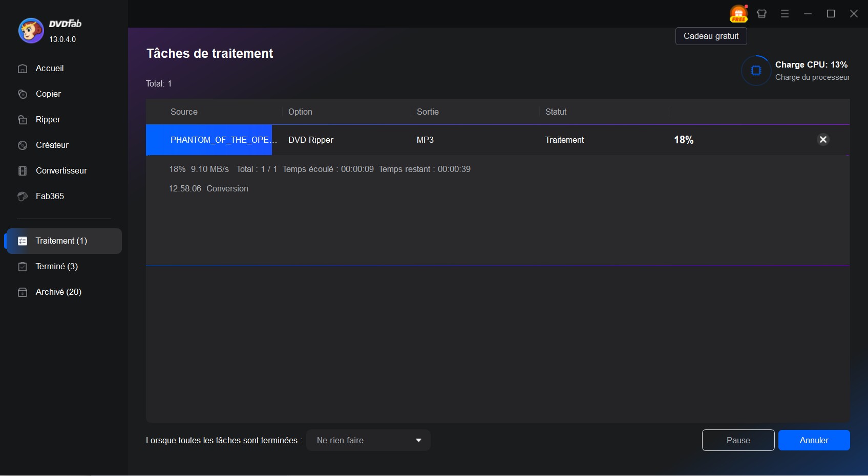Screen dimensions: 868x476
Task: Click the DVDFab monkey logo
Action: click(x=31, y=31)
